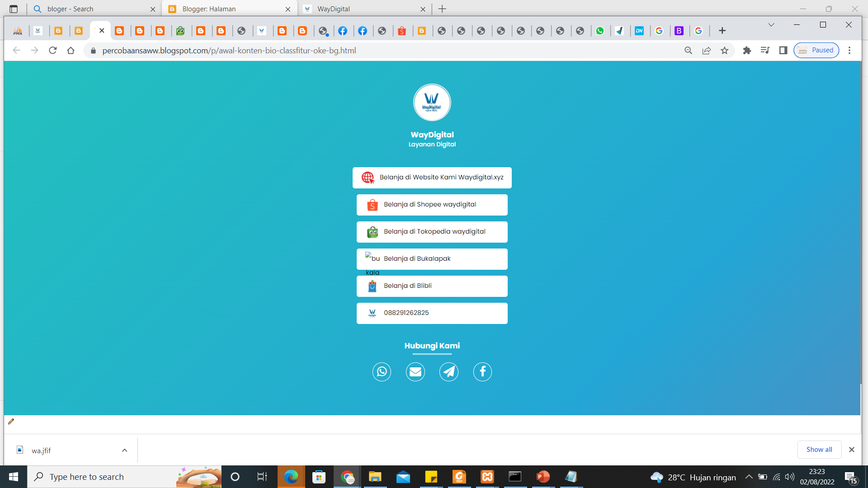Open Chrome extensions puzzle icon
Screen dimensions: 868x488
[x=747, y=51]
